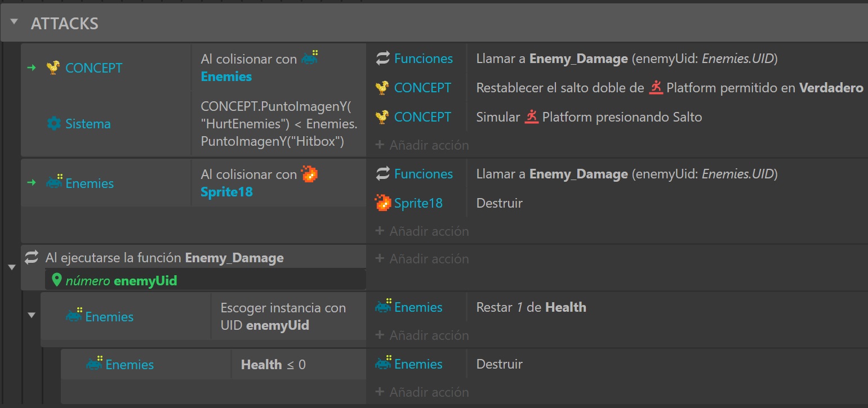Screen dimensions: 868x408
Task: Click the CONCEPT icon in the Simular Salto action
Action: coord(383,117)
